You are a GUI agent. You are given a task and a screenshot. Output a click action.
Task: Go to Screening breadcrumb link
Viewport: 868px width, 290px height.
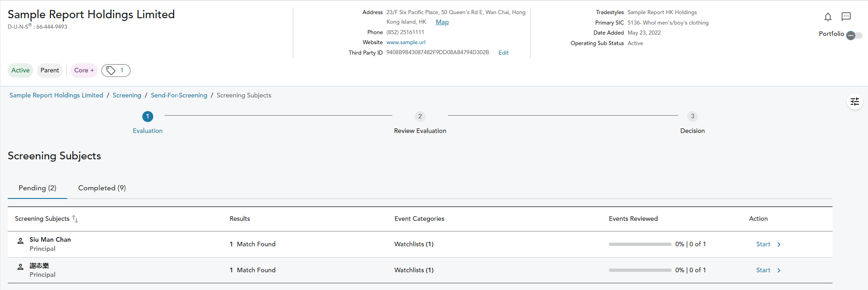127,95
